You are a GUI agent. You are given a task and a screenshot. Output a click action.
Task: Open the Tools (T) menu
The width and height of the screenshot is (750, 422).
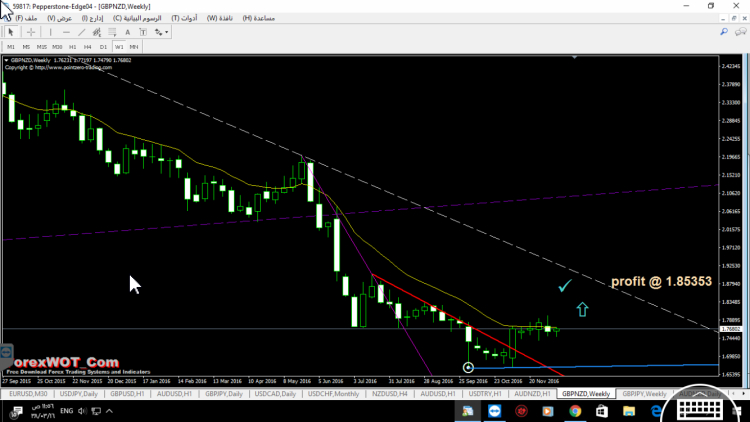pos(184,18)
